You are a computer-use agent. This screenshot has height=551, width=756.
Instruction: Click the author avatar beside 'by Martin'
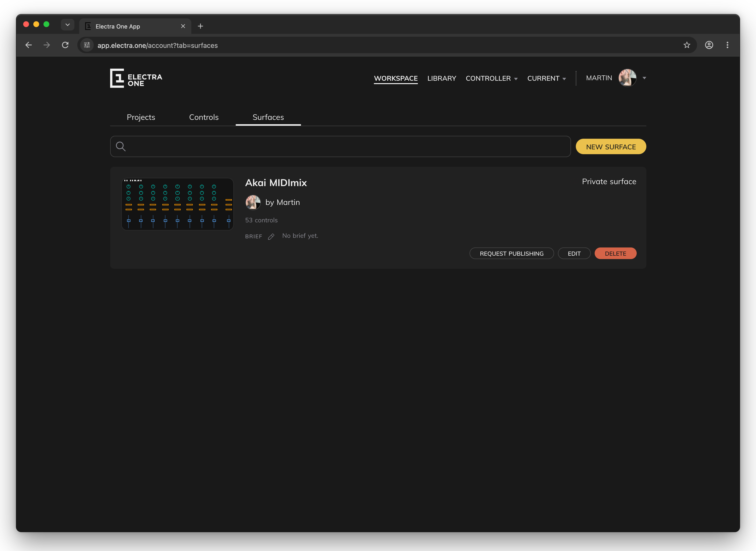pyautogui.click(x=253, y=203)
